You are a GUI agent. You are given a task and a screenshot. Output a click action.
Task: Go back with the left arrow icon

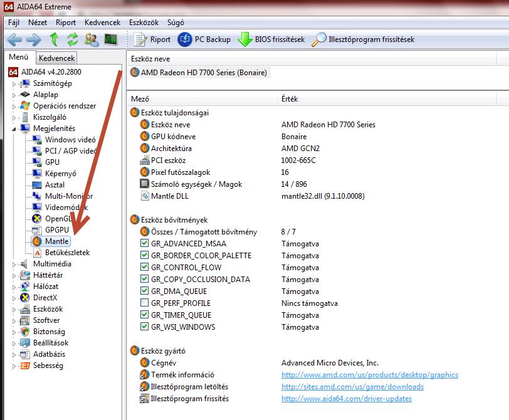[14, 39]
